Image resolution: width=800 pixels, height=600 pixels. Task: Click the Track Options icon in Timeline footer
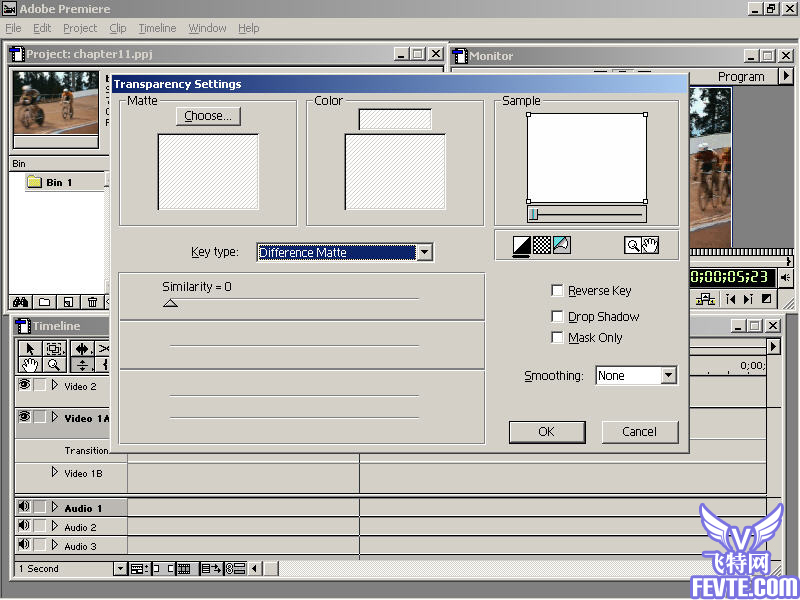pyautogui.click(x=139, y=568)
